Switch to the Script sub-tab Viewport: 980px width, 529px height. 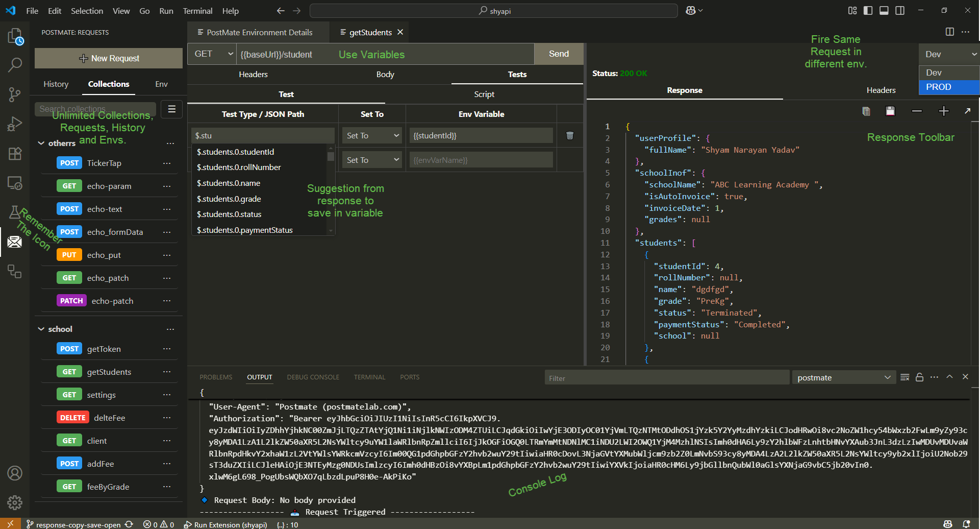click(484, 94)
